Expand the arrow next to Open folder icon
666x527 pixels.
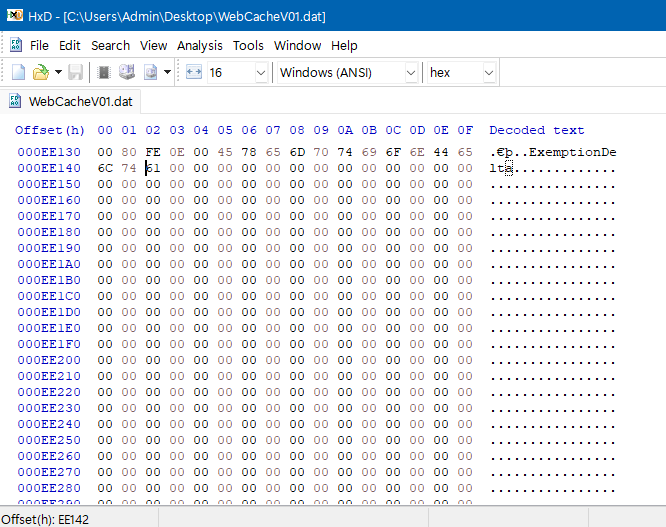[58, 72]
